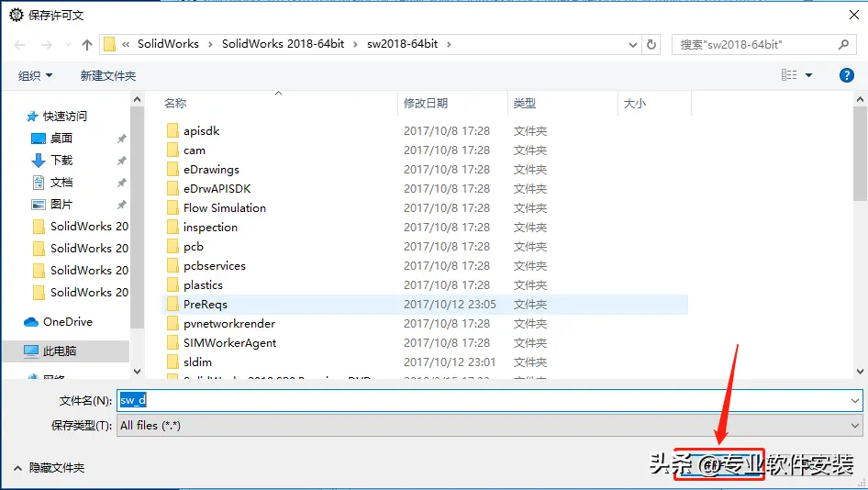Click file list vertical scrollbar thumb
This screenshot has height=490, width=868.
860,153
